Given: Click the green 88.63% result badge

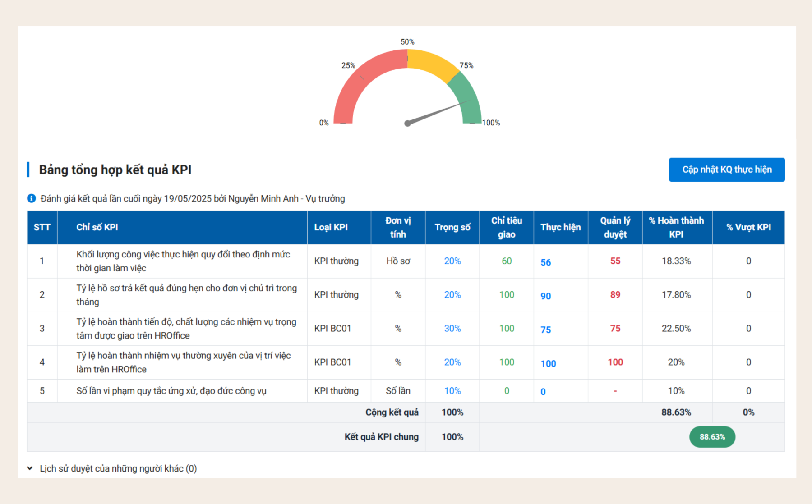Looking at the screenshot, I should pos(712,436).
